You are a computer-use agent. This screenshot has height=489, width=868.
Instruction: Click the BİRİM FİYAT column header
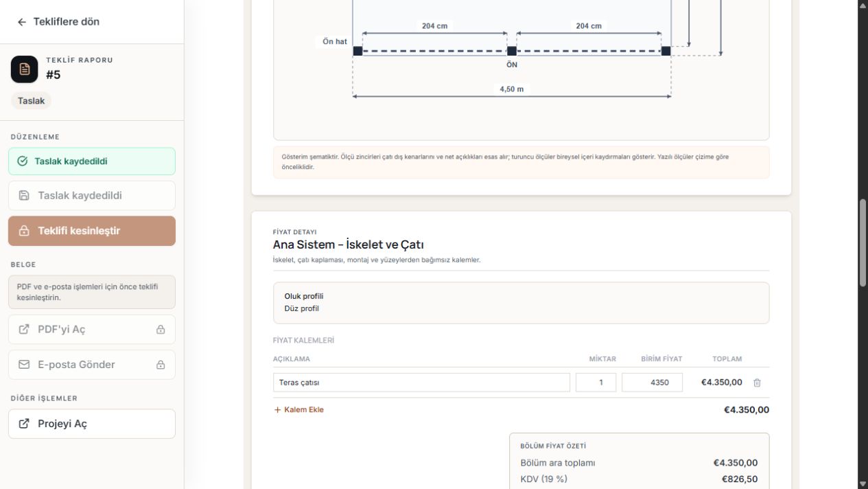pyautogui.click(x=661, y=359)
